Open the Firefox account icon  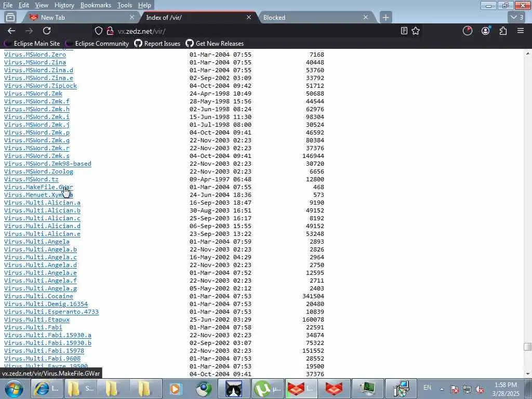click(486, 31)
